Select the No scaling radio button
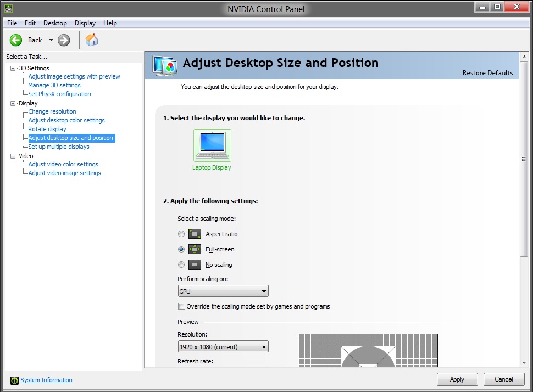533x392 pixels. click(x=181, y=265)
